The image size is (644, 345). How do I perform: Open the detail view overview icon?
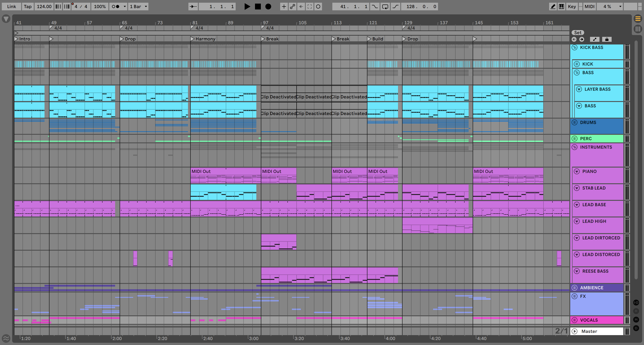tap(6, 338)
